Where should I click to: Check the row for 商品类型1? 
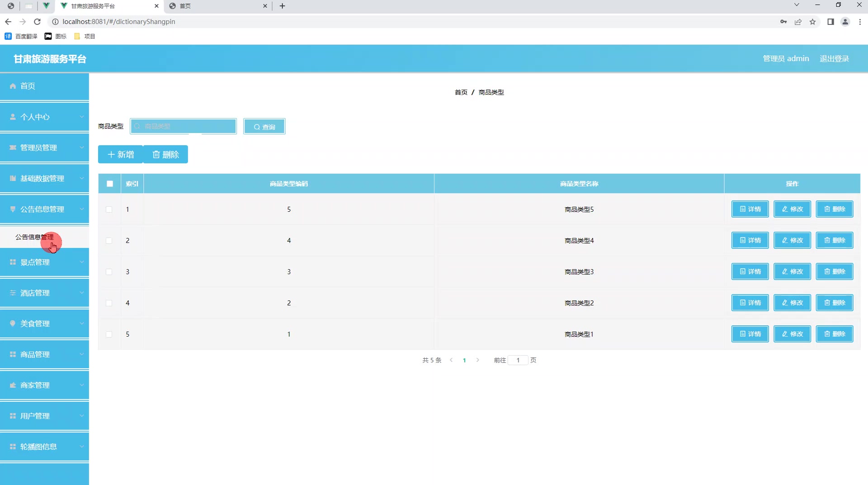point(109,334)
